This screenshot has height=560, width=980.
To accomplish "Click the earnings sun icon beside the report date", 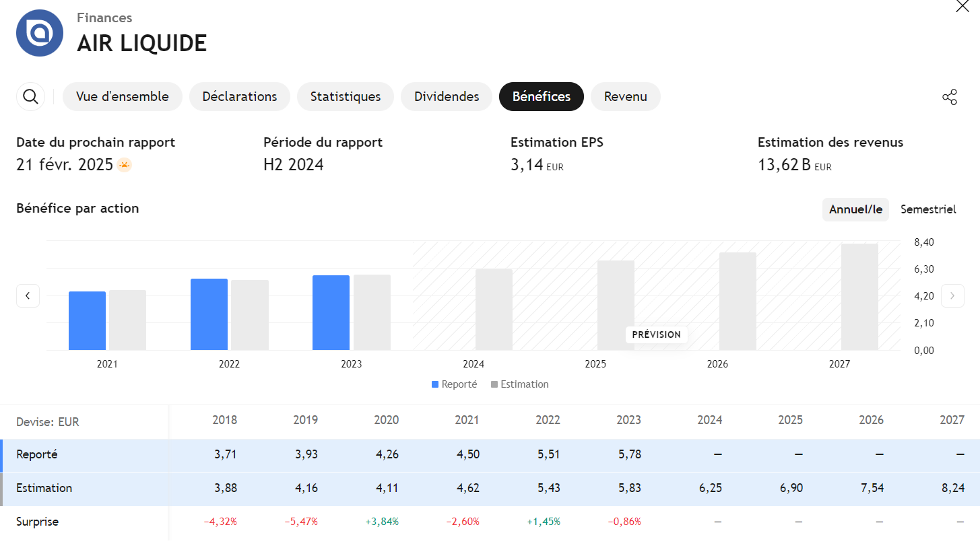I will click(x=124, y=165).
